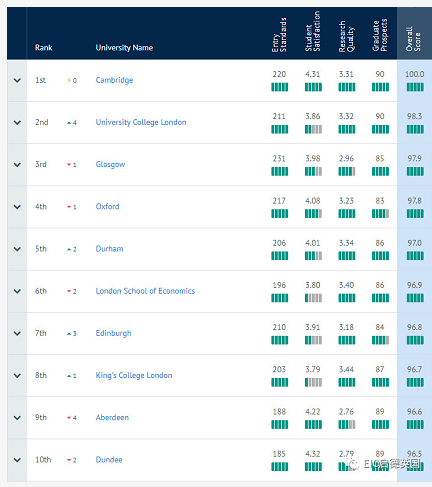Expand the King's College London row chevron
The width and height of the screenshot is (432, 487).
[17, 376]
